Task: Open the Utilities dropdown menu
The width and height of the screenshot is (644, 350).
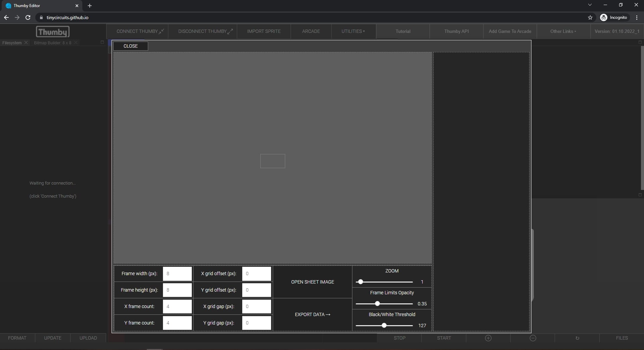Action: [x=353, y=31]
